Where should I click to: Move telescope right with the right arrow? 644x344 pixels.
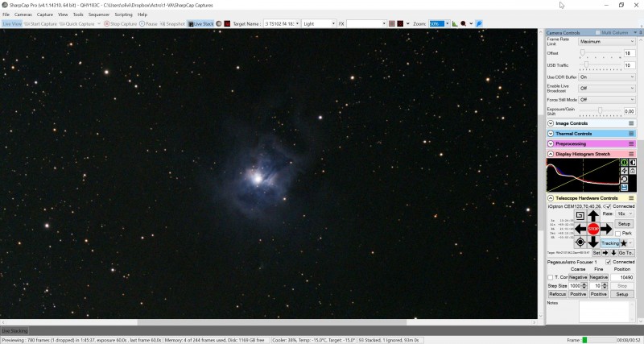click(x=606, y=229)
